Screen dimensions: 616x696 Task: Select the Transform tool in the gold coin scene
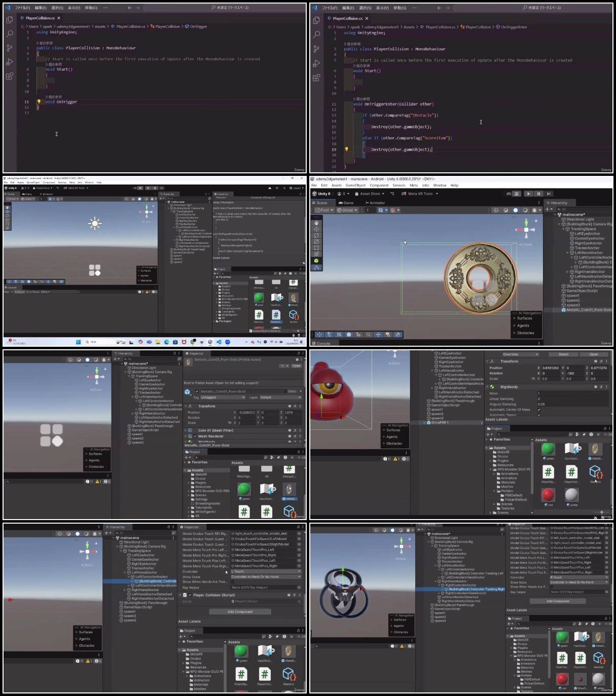tap(316, 254)
